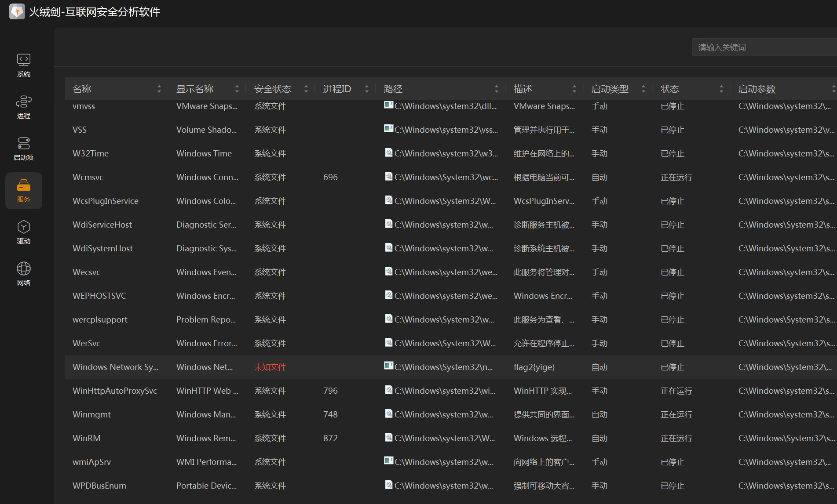Select the WinRM service entry

click(87, 438)
